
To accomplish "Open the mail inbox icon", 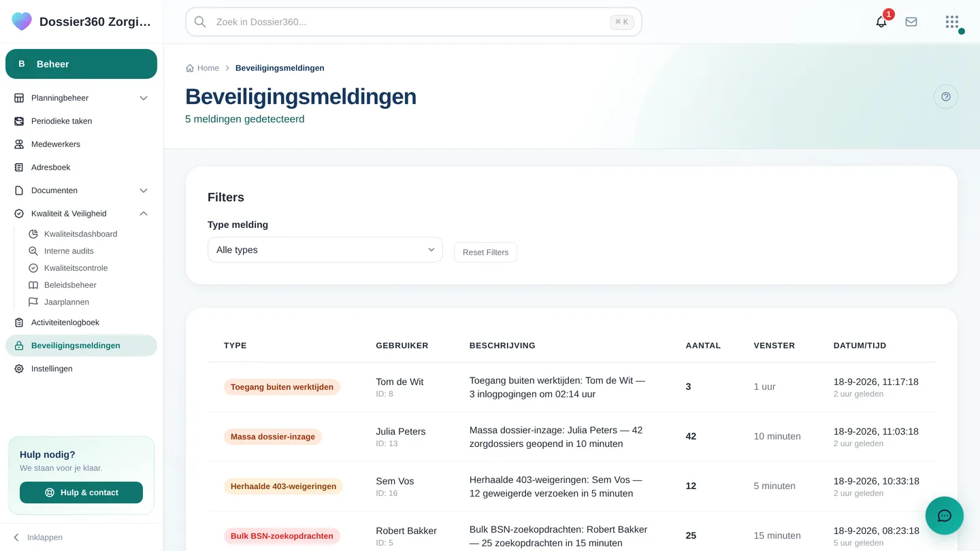I will click(x=911, y=22).
